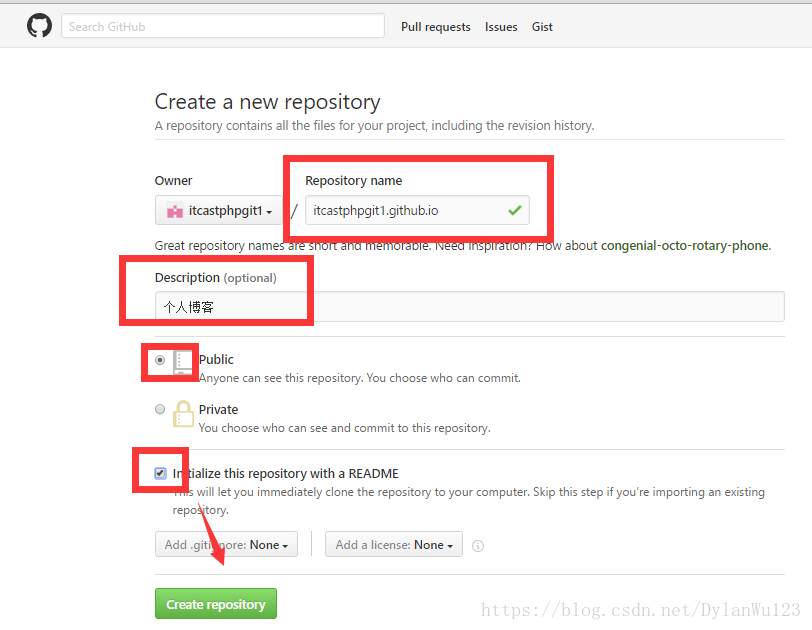Click the Repository name label
The height and width of the screenshot is (630, 812).
pyautogui.click(x=354, y=181)
